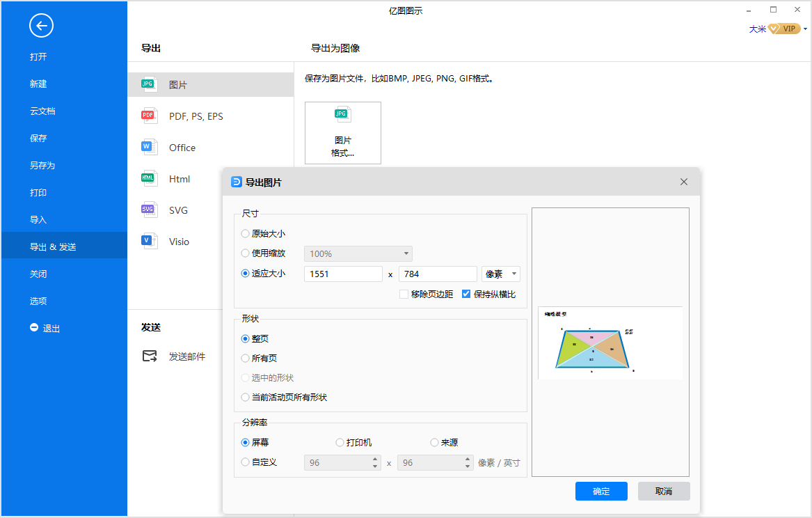The image size is (812, 518).
Task: Select the 所有页 radio option
Action: coord(245,359)
